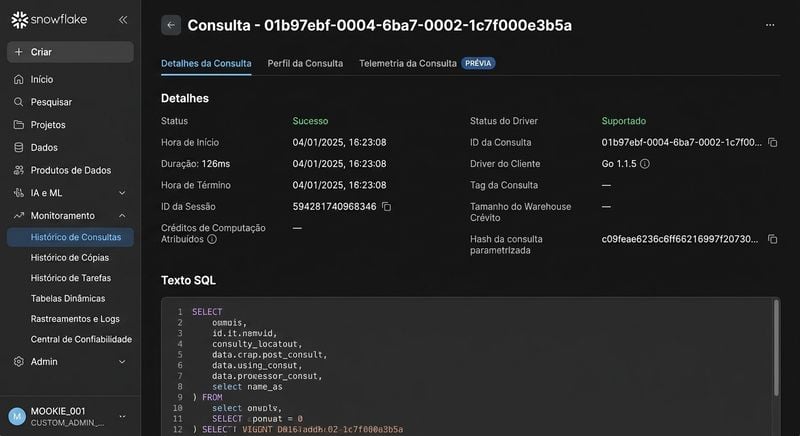Click the Criar button
This screenshot has width=800, height=436.
[x=70, y=52]
